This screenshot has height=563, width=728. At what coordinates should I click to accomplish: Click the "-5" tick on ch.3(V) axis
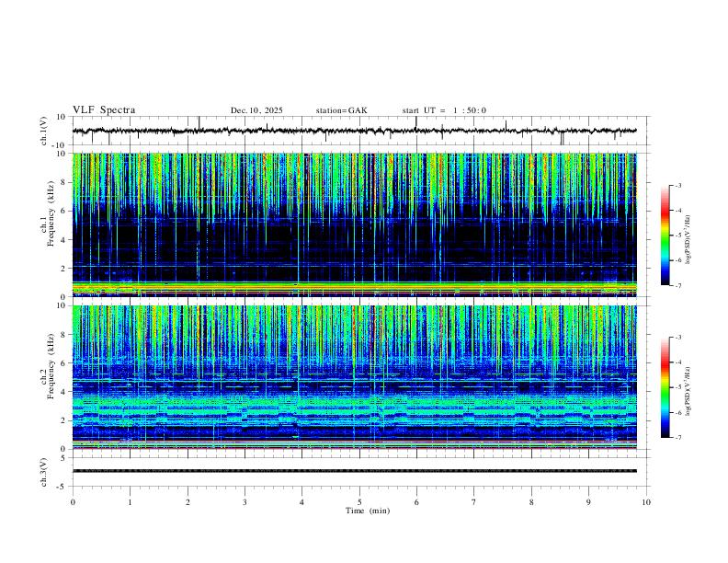[63, 487]
